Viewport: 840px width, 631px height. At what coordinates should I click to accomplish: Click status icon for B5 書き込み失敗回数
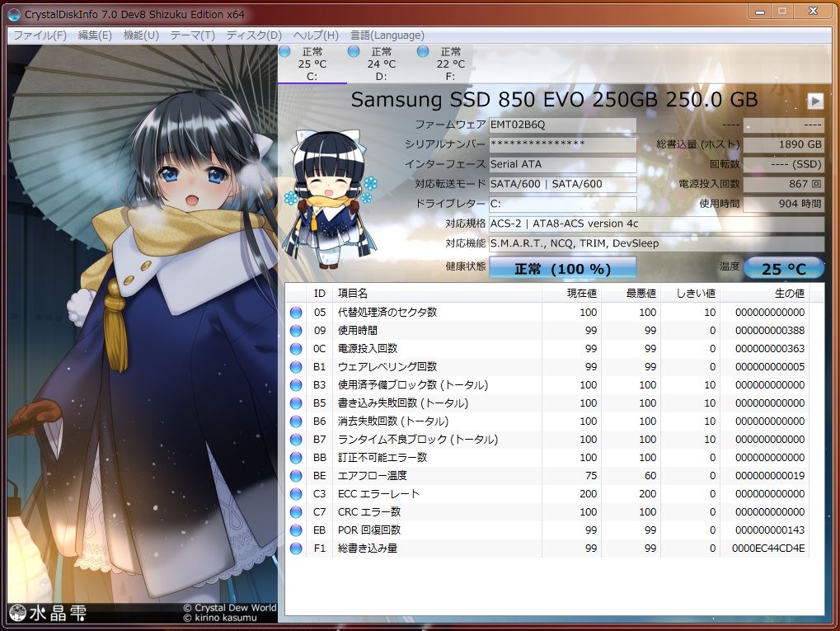[x=296, y=403]
